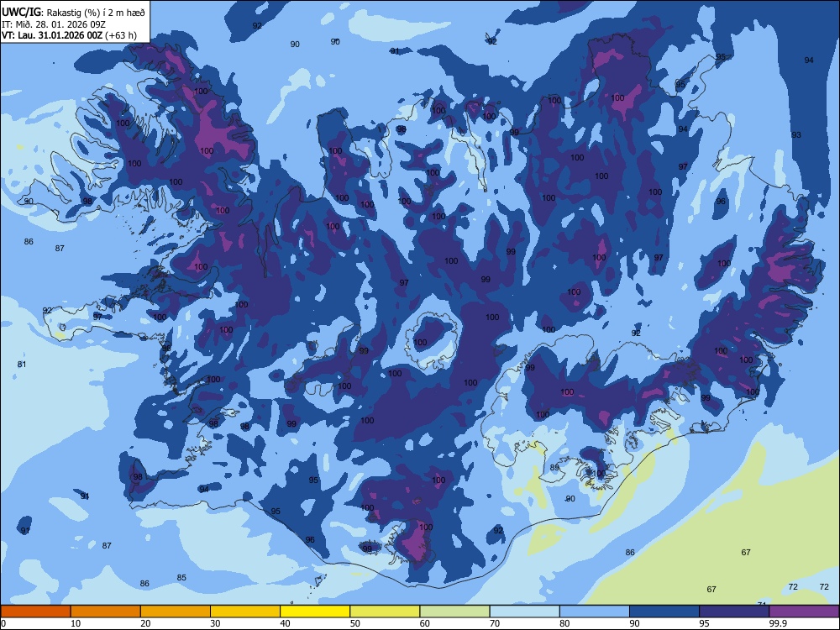Click the map value '85' in the southwest sea
This screenshot has height=630, width=840.
(181, 578)
